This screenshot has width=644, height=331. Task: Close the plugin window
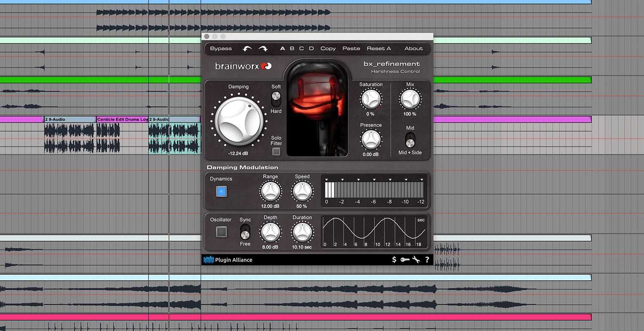point(207,36)
